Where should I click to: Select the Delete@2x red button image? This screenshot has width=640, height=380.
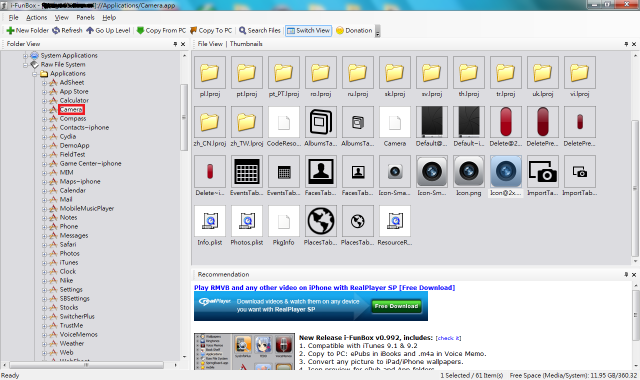pos(505,122)
